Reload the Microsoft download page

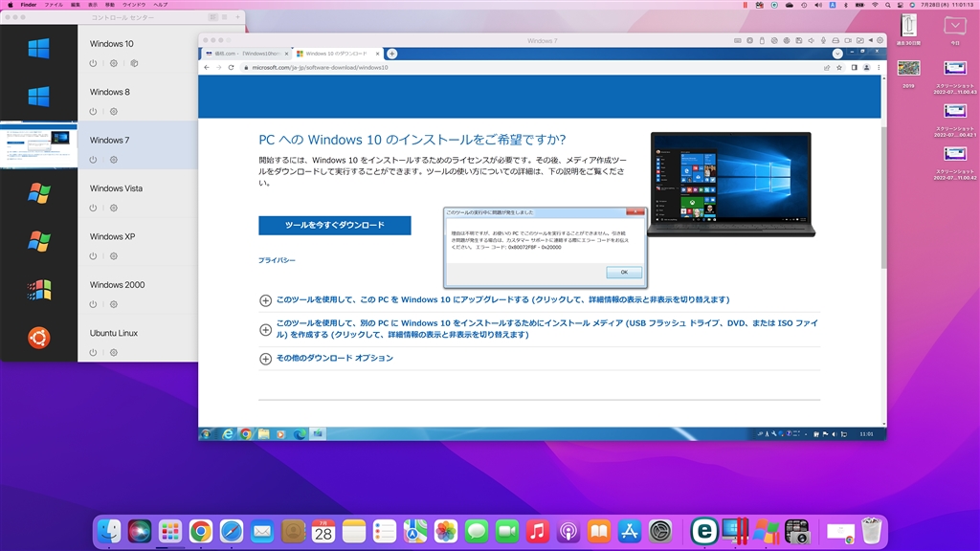pos(231,68)
